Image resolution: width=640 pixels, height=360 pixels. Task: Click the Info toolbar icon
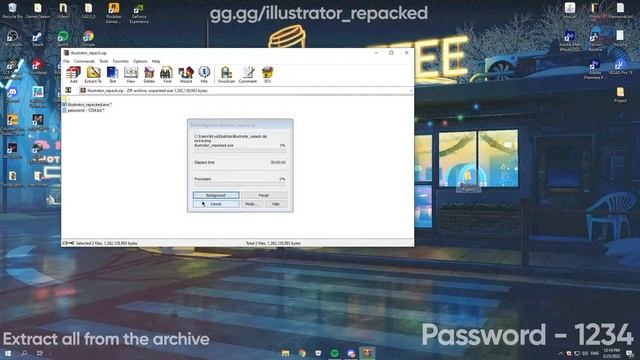[204, 75]
